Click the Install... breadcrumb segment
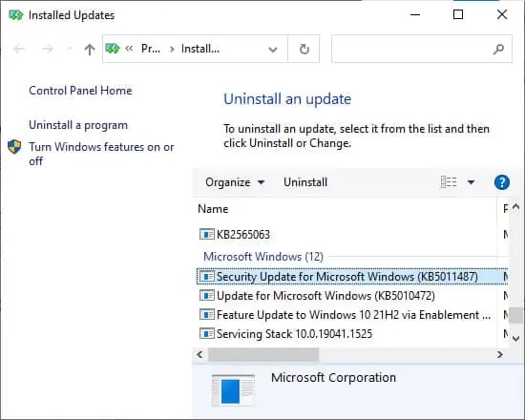 (x=200, y=49)
